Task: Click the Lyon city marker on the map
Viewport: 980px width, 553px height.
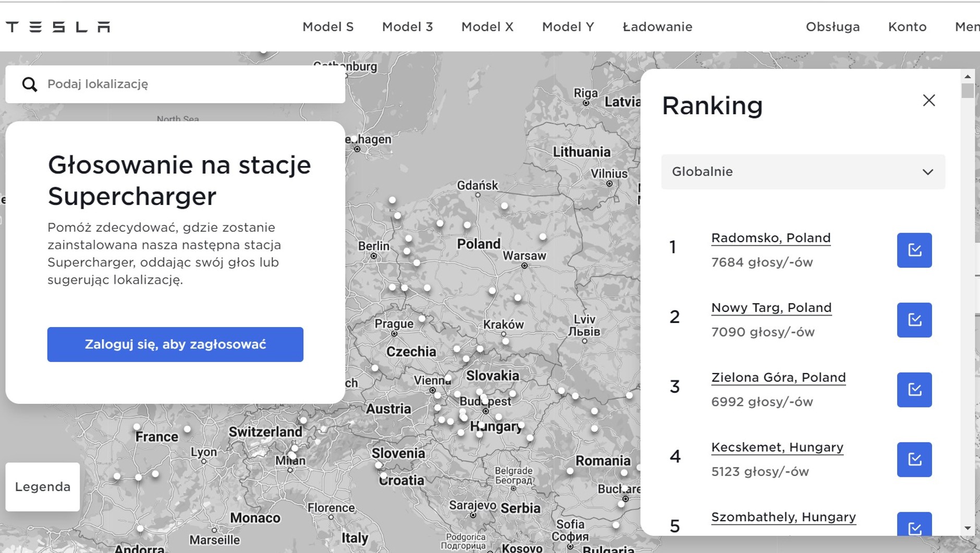Action: pyautogui.click(x=204, y=461)
